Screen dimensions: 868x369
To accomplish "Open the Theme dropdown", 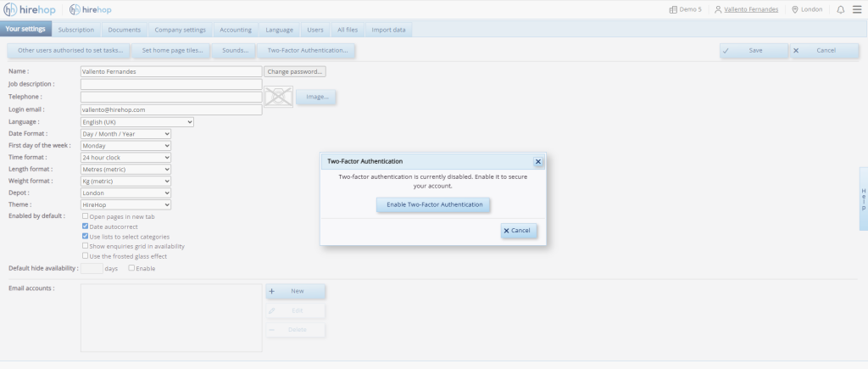I will coord(125,204).
